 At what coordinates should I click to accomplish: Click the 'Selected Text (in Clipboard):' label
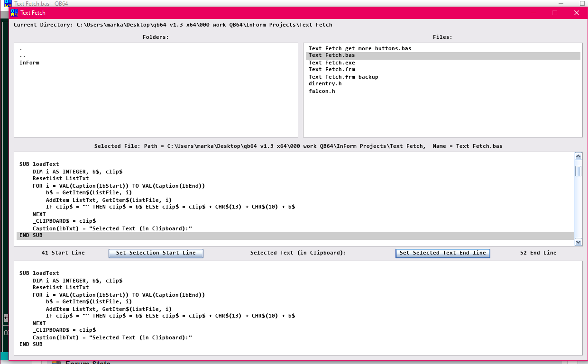click(298, 253)
